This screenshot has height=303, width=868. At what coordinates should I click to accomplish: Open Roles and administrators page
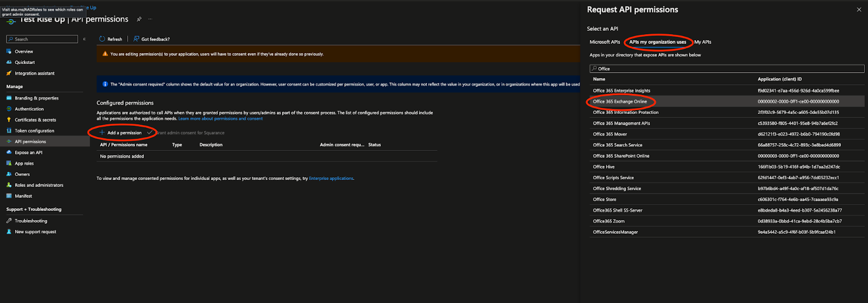pyautogui.click(x=39, y=185)
